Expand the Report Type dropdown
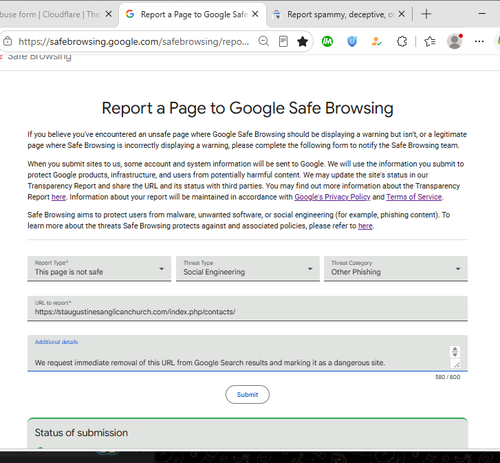The width and height of the screenshot is (500, 463). click(x=99, y=269)
